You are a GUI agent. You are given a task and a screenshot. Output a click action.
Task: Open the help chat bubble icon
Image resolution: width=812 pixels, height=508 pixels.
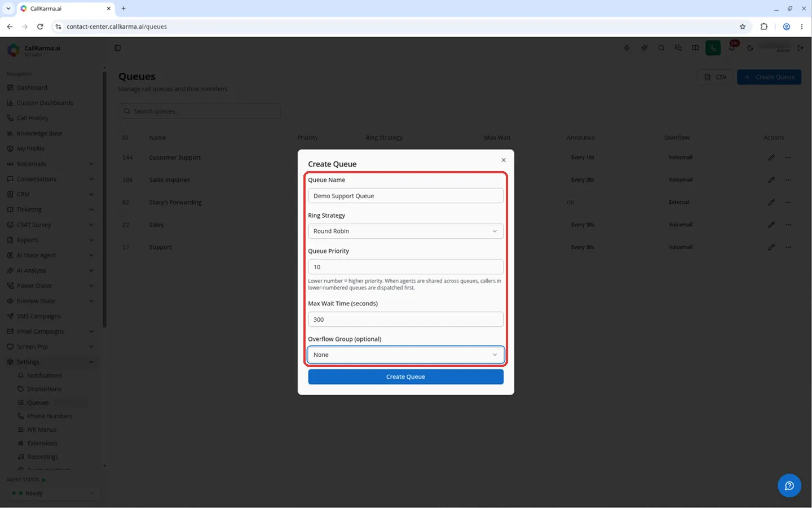point(789,485)
